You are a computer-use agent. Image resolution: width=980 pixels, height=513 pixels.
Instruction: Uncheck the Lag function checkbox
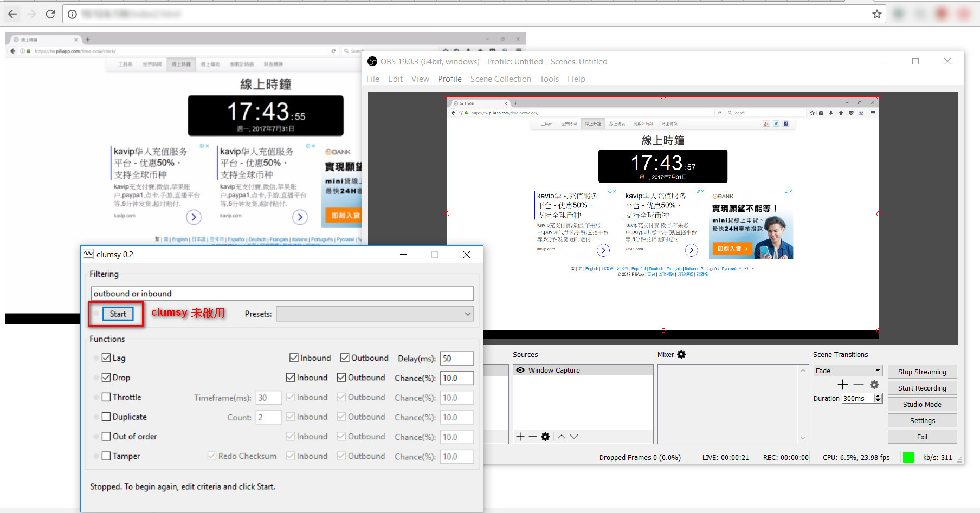[x=106, y=358]
